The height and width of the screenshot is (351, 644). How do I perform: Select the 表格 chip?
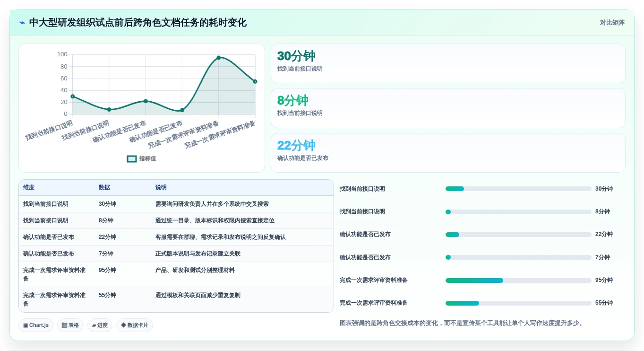70,325
